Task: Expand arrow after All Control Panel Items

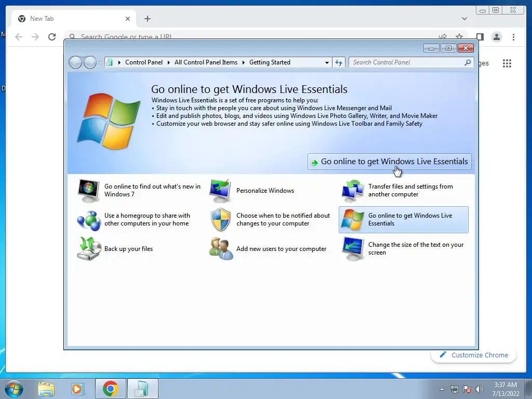Action: [244, 62]
